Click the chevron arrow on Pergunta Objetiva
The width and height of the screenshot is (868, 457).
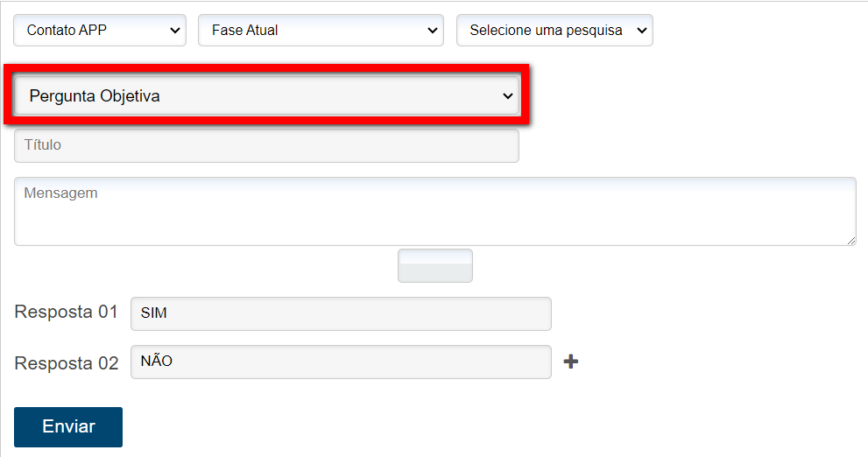pos(507,96)
